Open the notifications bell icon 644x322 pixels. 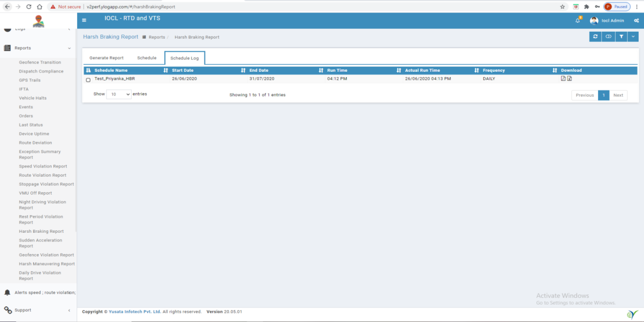(578, 20)
